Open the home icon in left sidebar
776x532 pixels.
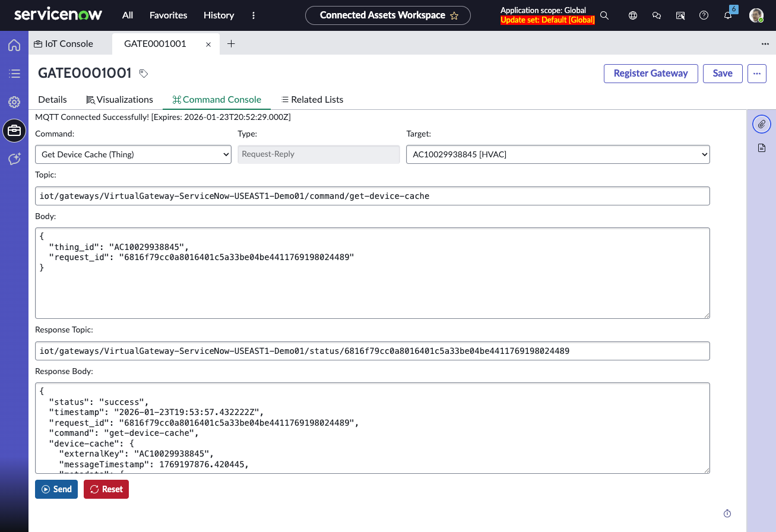point(14,45)
